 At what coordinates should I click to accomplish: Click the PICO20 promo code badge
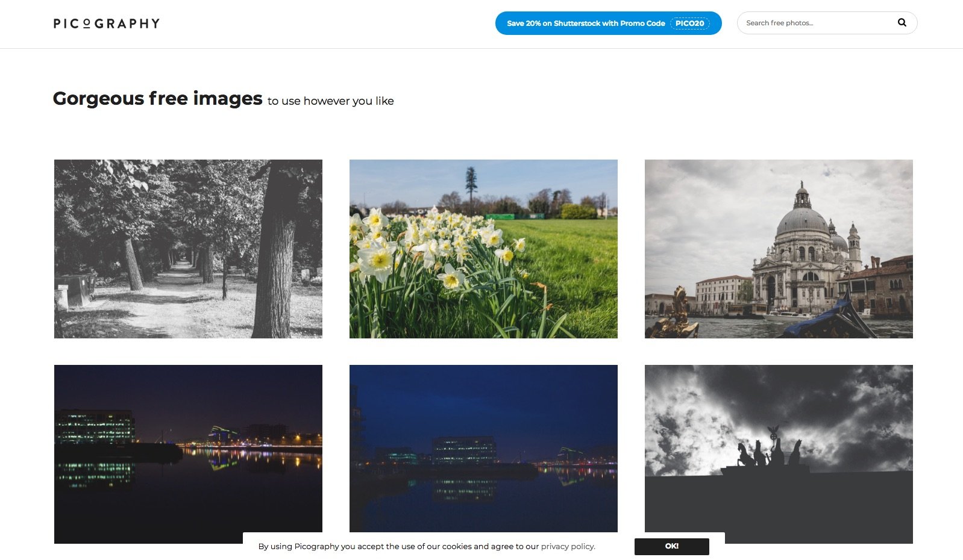pos(690,23)
